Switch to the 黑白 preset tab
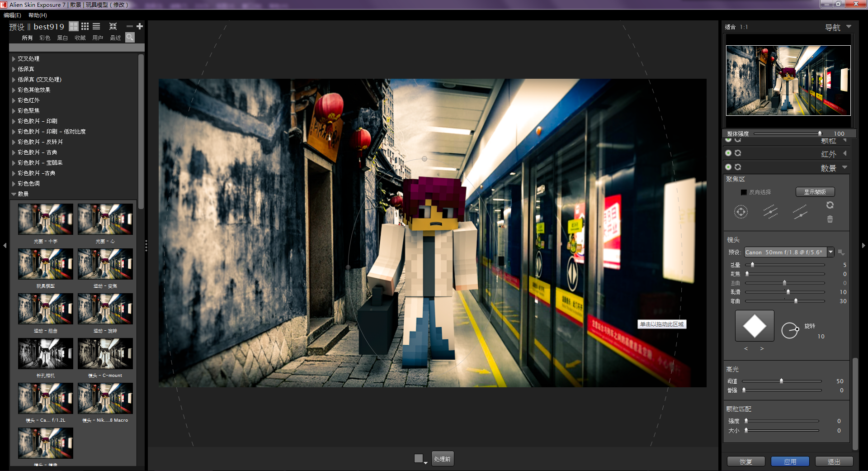The height and width of the screenshot is (471, 868). pos(62,38)
